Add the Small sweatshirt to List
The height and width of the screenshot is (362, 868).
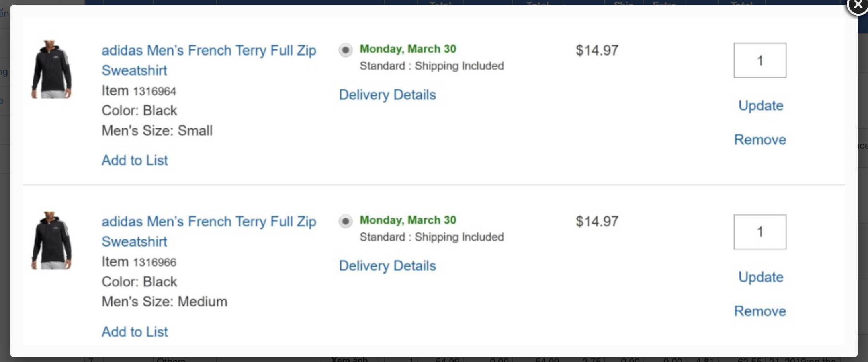click(x=135, y=160)
